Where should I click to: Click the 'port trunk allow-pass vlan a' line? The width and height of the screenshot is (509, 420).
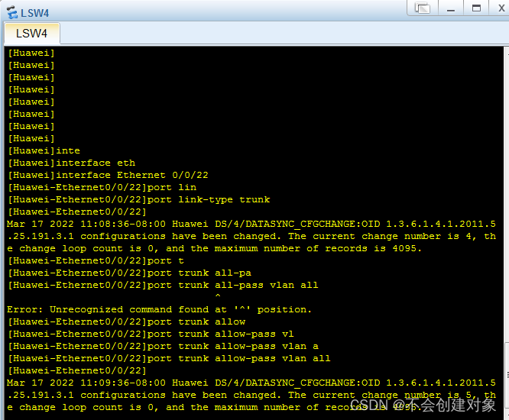click(x=163, y=346)
